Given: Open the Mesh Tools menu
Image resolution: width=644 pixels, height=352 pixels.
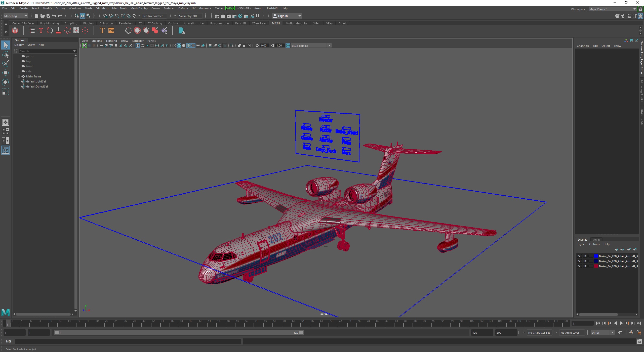Looking at the screenshot, I should (x=119, y=8).
